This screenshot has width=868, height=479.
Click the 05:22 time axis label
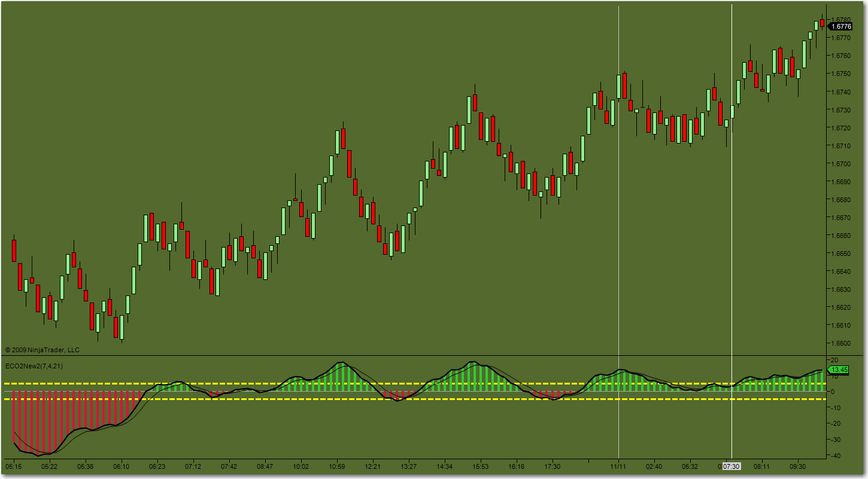(x=49, y=466)
